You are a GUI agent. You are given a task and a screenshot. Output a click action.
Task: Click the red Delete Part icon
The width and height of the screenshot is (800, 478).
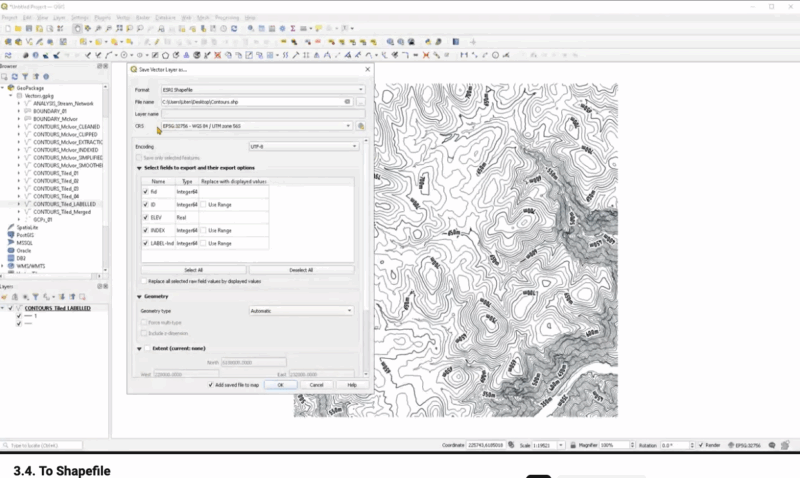[217, 55]
